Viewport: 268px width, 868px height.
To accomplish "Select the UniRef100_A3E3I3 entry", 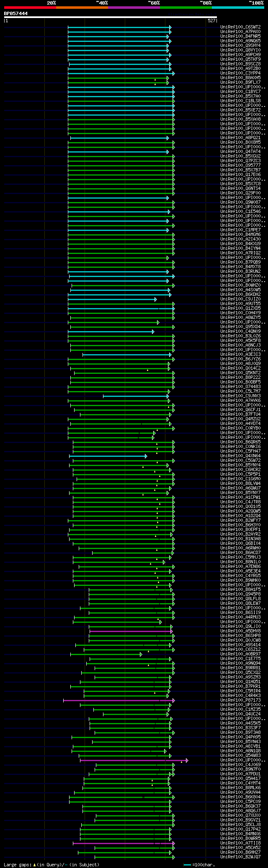I will [240, 355].
